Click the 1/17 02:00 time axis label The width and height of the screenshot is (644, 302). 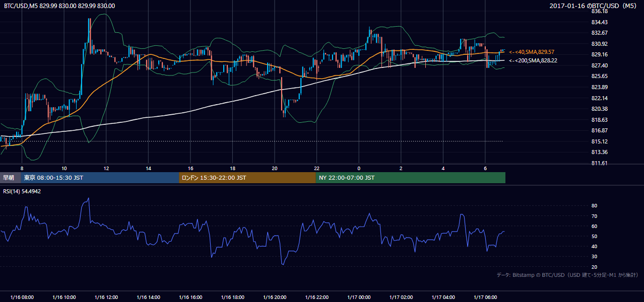click(x=401, y=297)
